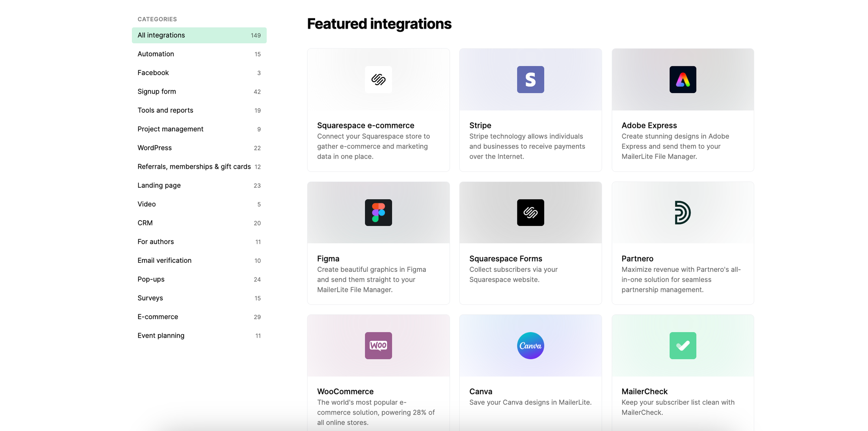Select the Adobe Express logo icon
Image resolution: width=868 pixels, height=431 pixels.
pyautogui.click(x=683, y=80)
